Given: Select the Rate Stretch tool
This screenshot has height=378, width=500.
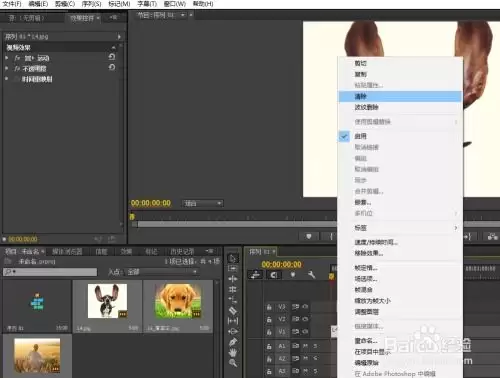Looking at the screenshot, I should (233, 300).
